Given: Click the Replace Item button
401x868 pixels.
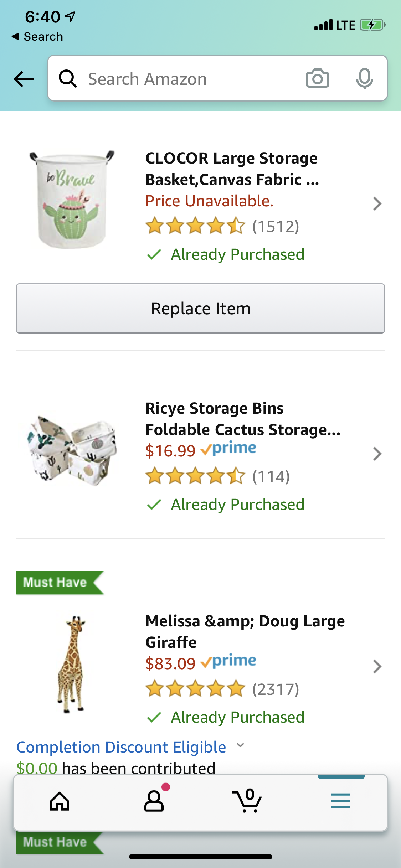Looking at the screenshot, I should point(200,309).
